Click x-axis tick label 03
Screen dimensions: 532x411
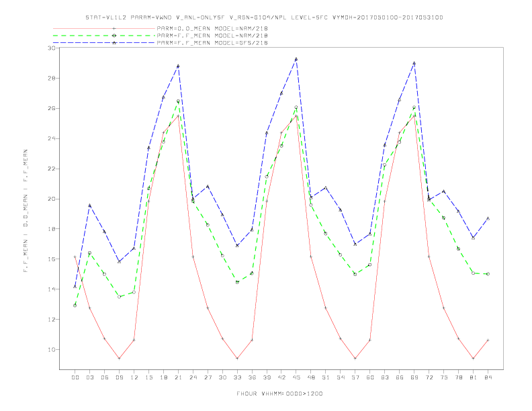coord(89,377)
